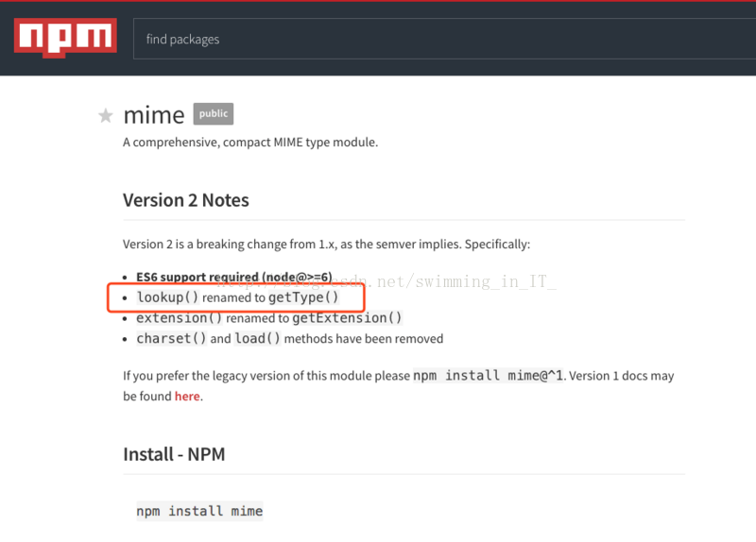Image resolution: width=756 pixels, height=542 pixels.
Task: Click the charset() code text
Action: [171, 338]
